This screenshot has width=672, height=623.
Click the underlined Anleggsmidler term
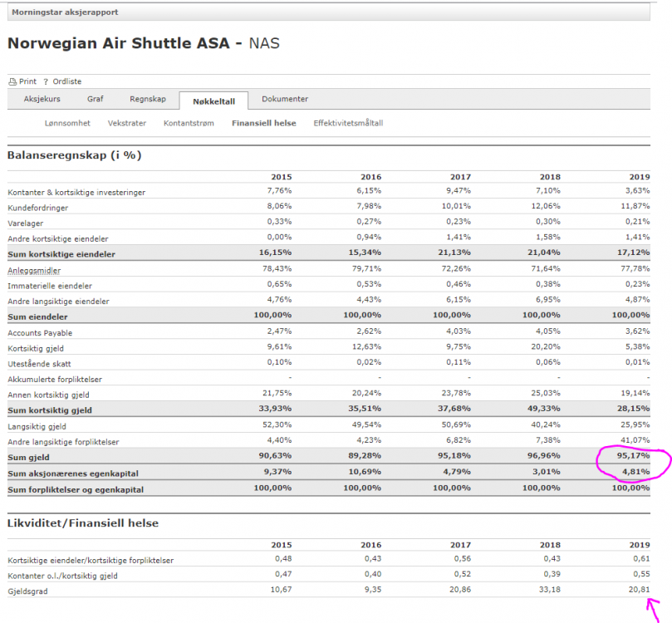pos(34,271)
